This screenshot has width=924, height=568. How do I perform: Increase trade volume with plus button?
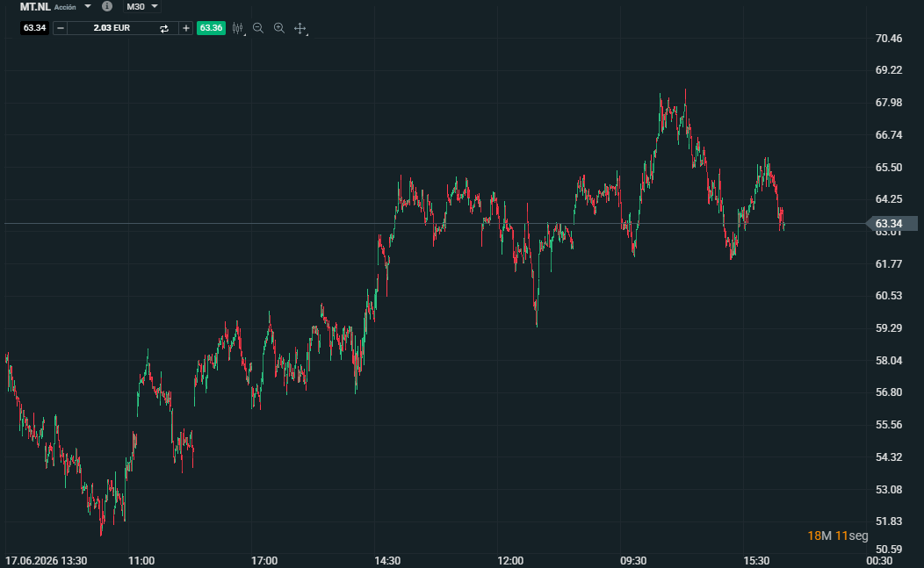(185, 28)
